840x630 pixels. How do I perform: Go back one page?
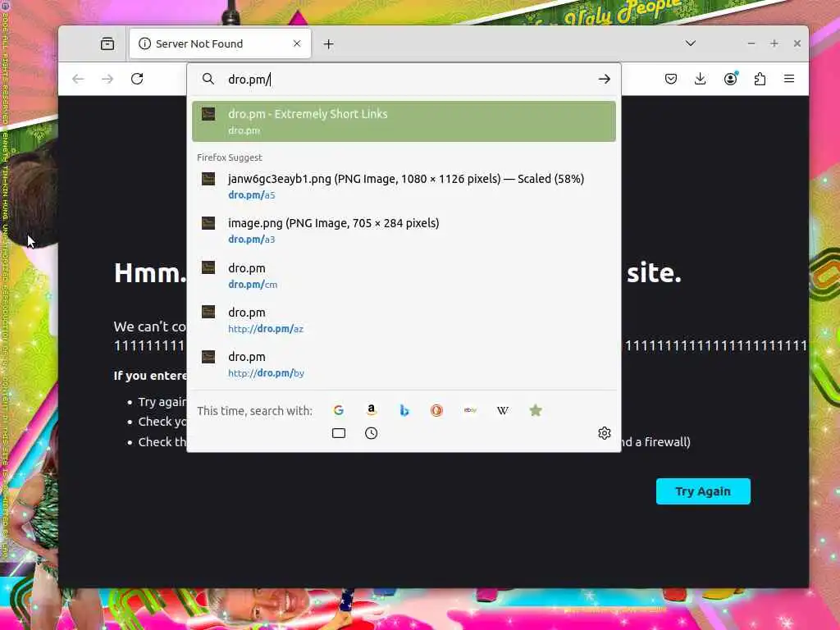click(x=78, y=79)
